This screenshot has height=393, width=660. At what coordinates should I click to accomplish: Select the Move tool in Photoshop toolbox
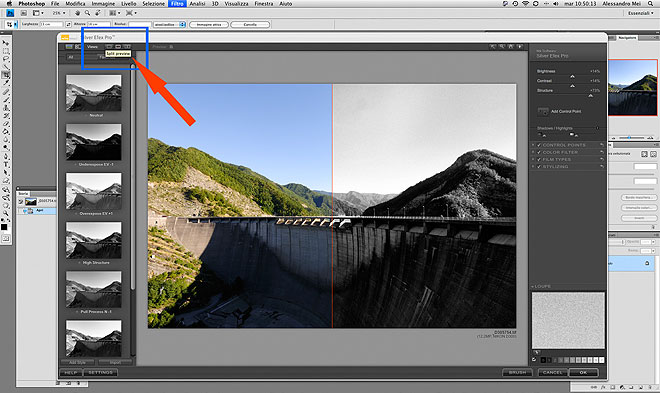click(5, 43)
